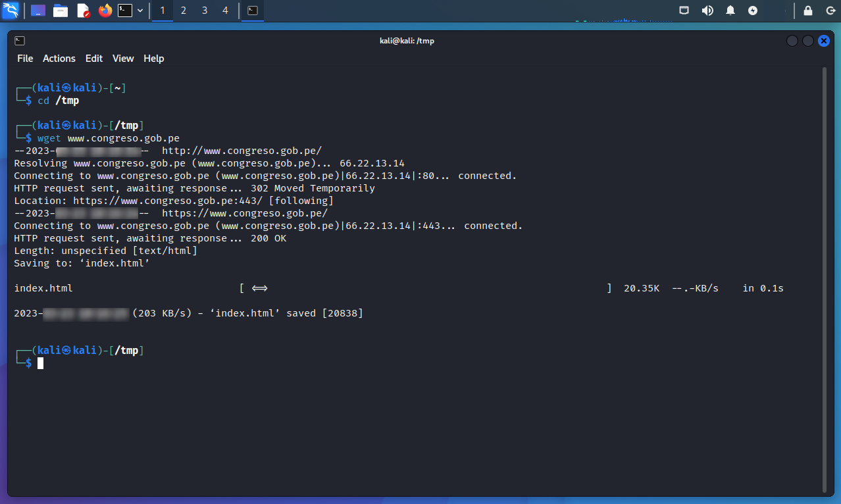This screenshot has width=841, height=504.
Task: Open the text editor launcher
Action: pos(83,11)
